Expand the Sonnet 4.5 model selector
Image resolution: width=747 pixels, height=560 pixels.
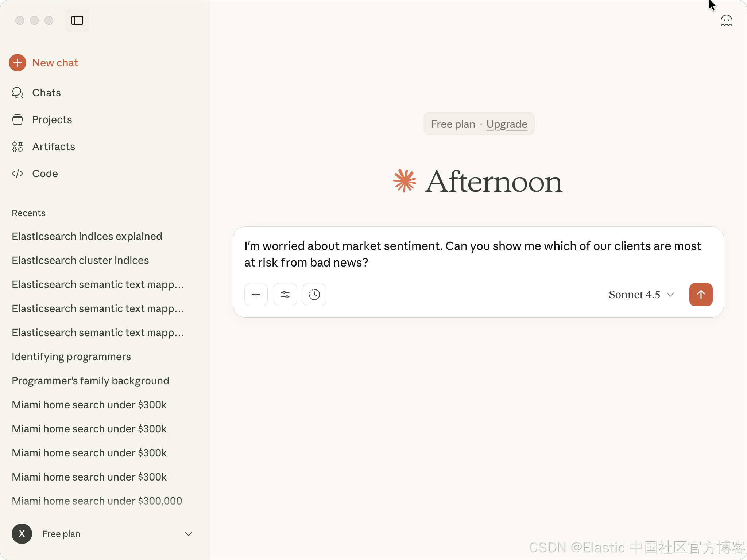point(641,295)
